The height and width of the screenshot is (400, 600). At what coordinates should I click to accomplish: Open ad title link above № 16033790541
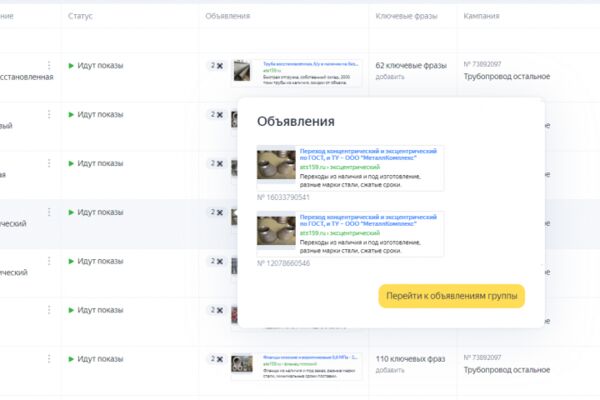click(x=368, y=154)
